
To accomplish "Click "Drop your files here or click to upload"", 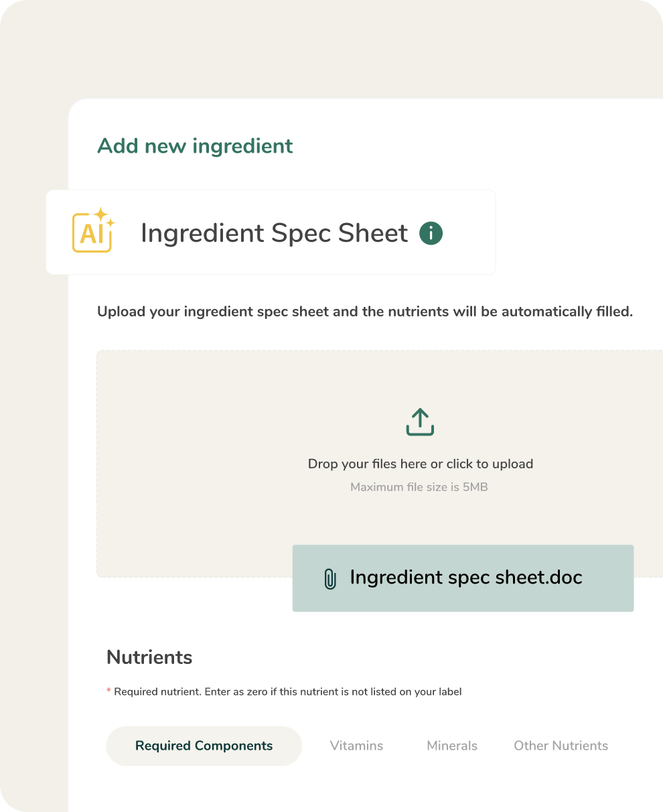I will 420,464.
